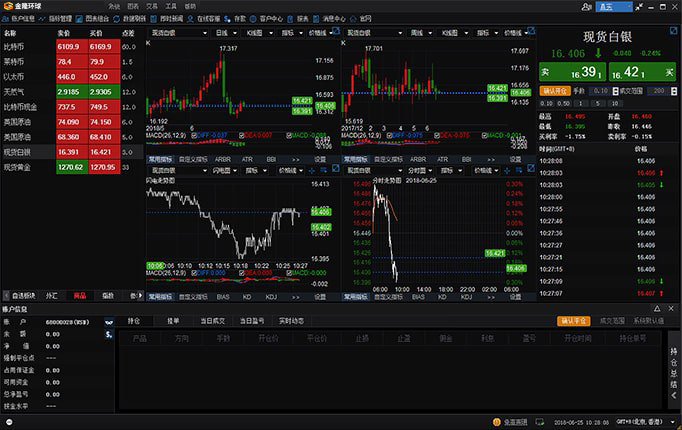This screenshot has width=682, height=430.
Task: Click the 在线客服 toolbar icon
Action: coord(204,18)
